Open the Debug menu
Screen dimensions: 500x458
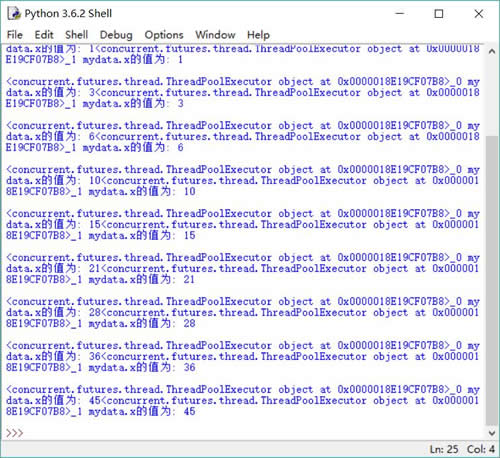tap(116, 35)
